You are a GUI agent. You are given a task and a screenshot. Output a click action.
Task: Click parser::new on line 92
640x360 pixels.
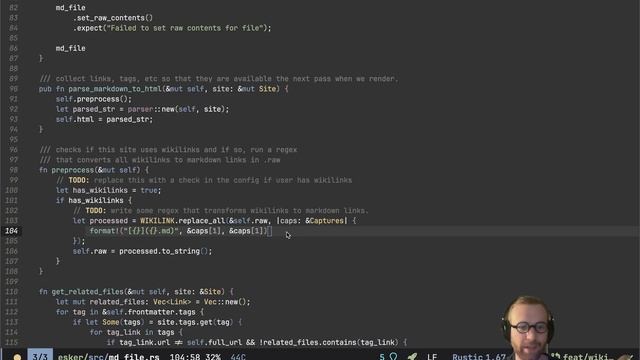coord(151,109)
